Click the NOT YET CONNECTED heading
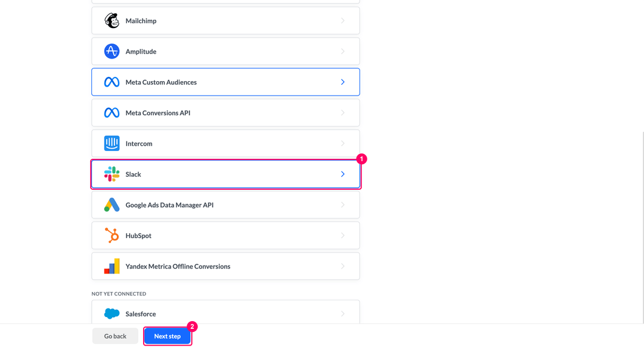The width and height of the screenshot is (644, 348). pos(119,294)
